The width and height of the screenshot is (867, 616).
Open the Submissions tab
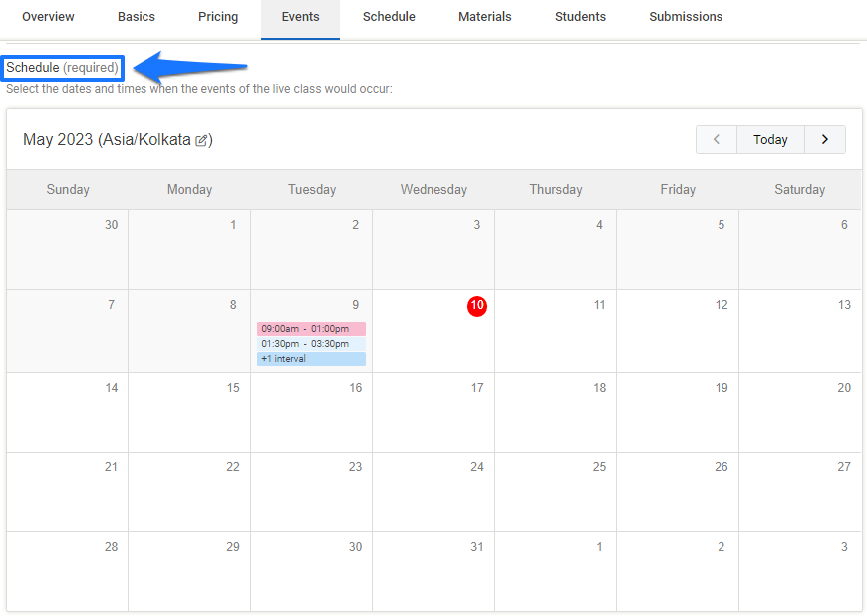[x=685, y=17]
